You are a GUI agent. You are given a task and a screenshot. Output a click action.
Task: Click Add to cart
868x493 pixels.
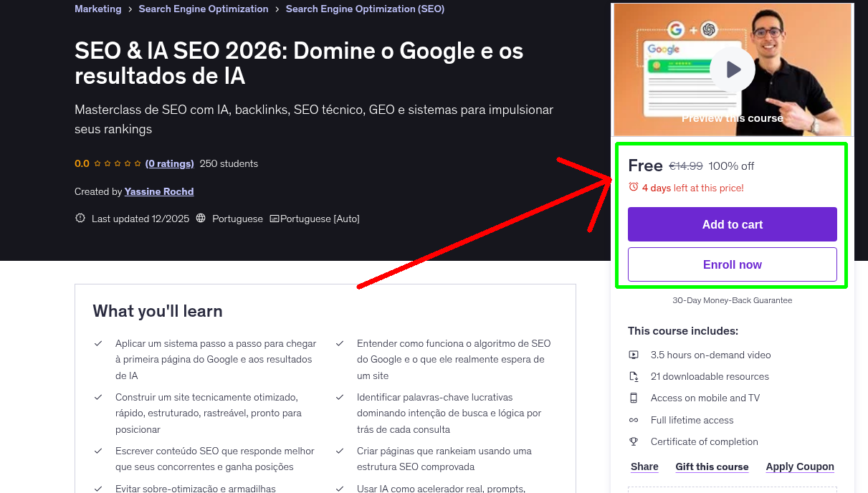(732, 224)
